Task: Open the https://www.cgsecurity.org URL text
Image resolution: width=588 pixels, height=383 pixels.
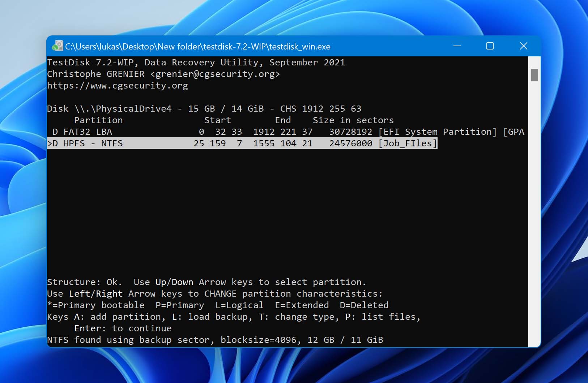Action: [x=118, y=86]
